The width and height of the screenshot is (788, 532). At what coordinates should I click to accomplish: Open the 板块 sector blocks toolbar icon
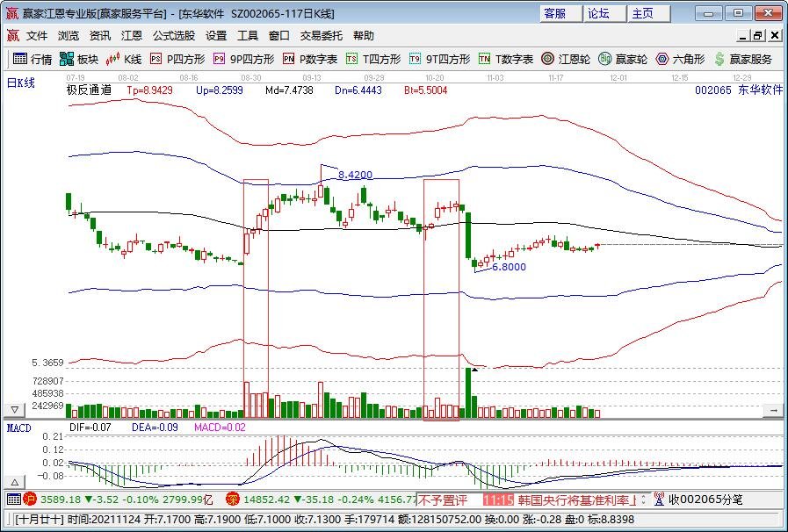[x=79, y=60]
